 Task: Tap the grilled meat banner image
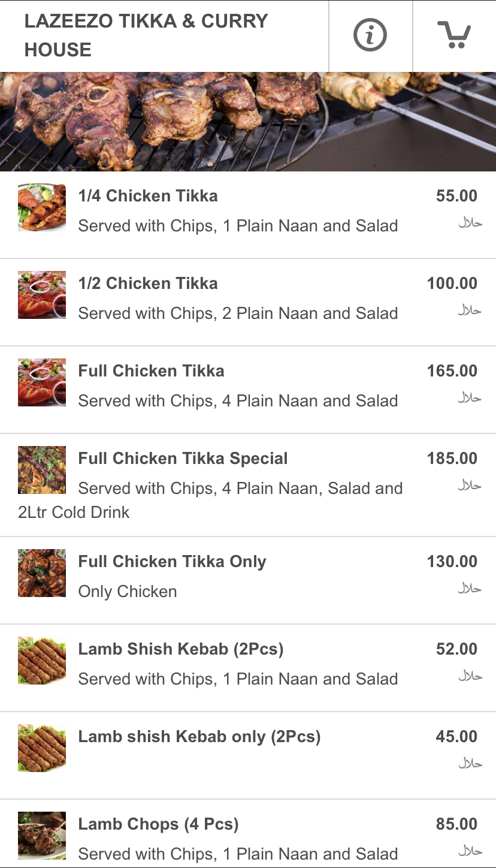(x=248, y=122)
